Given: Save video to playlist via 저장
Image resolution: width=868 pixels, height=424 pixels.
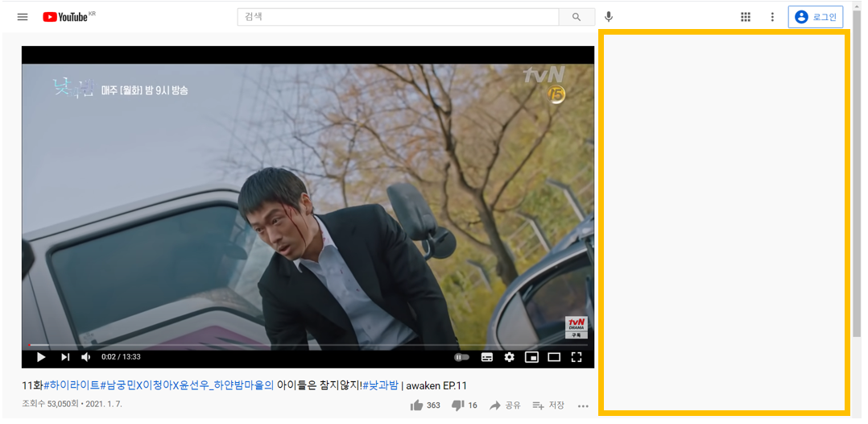Looking at the screenshot, I should tap(548, 405).
